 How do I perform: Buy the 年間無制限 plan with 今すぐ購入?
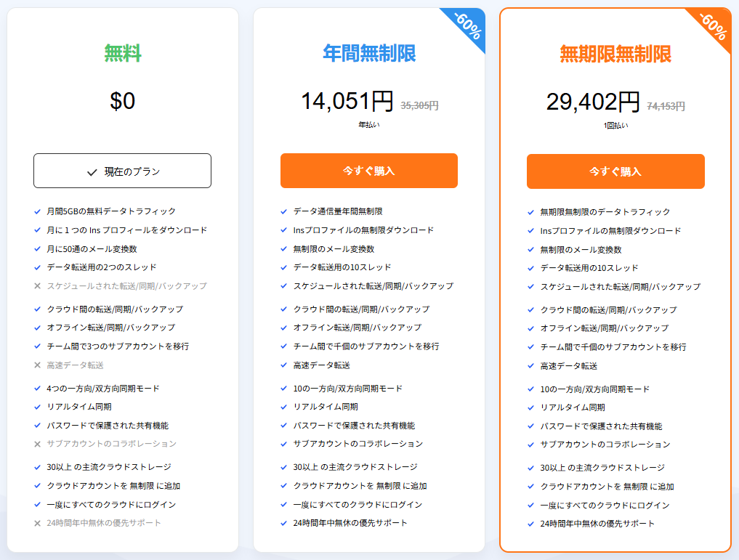click(368, 171)
